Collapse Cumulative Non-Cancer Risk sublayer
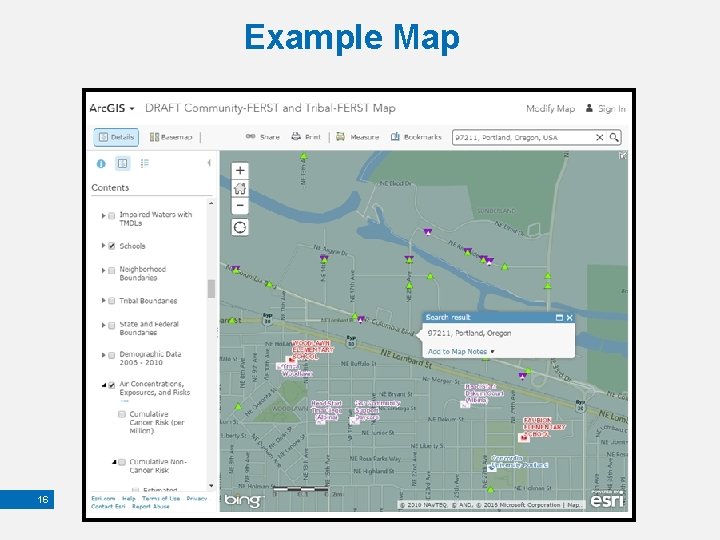 coord(114,462)
